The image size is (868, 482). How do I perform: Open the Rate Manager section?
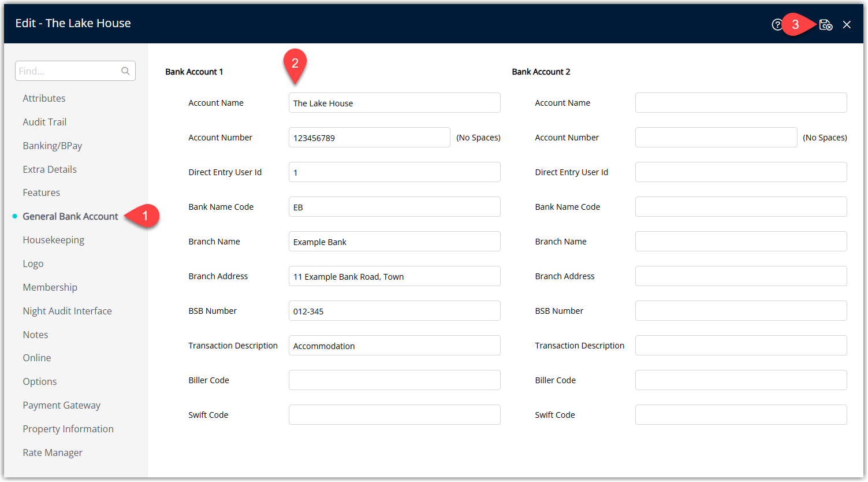tap(53, 453)
